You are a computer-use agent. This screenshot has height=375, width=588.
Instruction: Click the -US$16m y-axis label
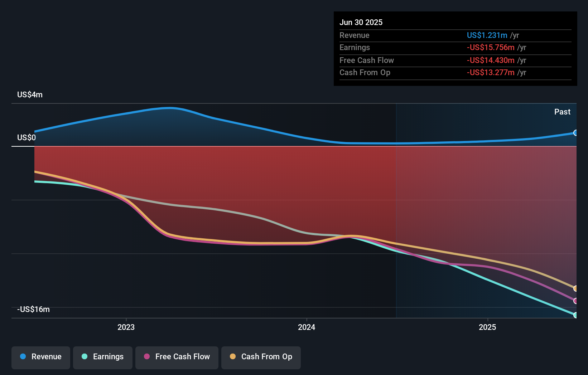click(x=34, y=310)
